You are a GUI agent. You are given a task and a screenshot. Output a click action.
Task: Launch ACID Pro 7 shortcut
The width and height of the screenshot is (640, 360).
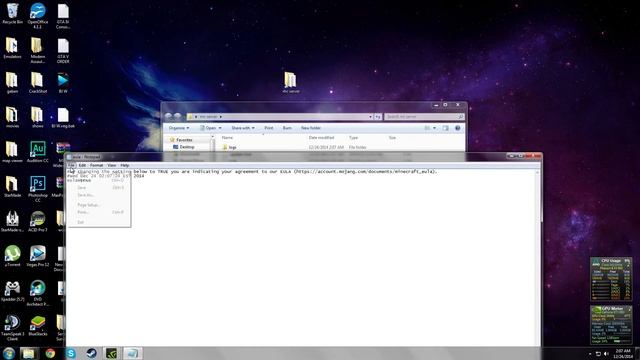pos(38,222)
